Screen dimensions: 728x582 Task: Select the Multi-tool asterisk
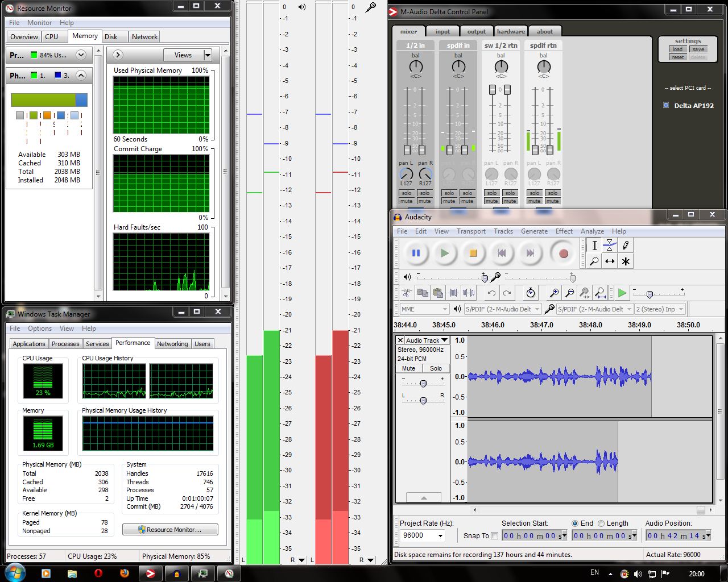pyautogui.click(x=626, y=261)
